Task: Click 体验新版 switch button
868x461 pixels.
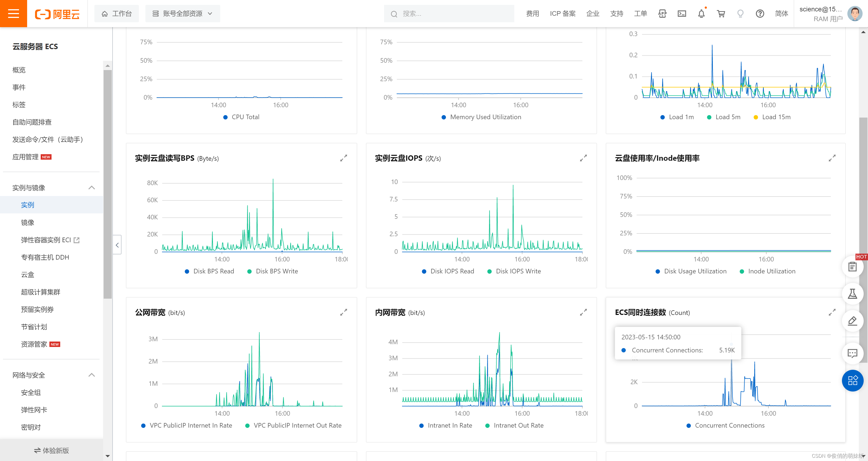Action: click(x=51, y=450)
